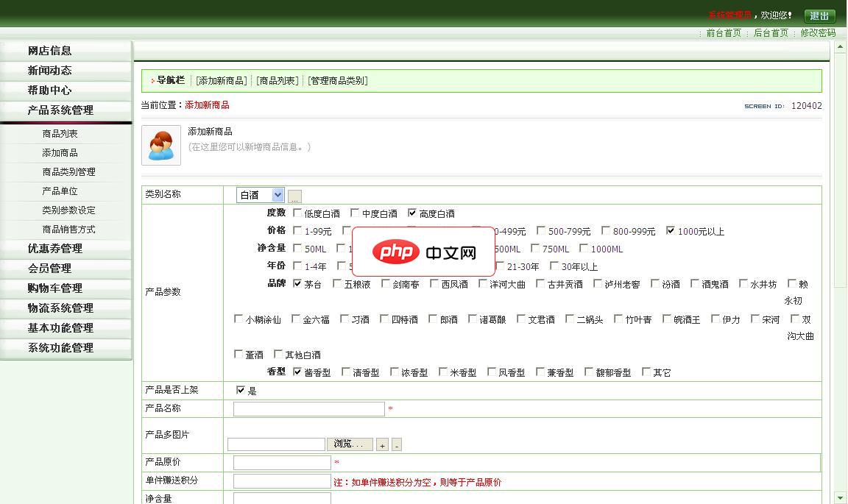Uncheck 是 under 产品是否上架
This screenshot has width=848, height=504.
(239, 390)
